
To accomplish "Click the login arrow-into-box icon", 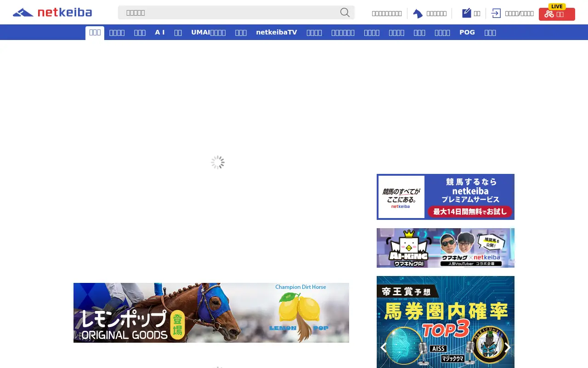I will point(496,13).
